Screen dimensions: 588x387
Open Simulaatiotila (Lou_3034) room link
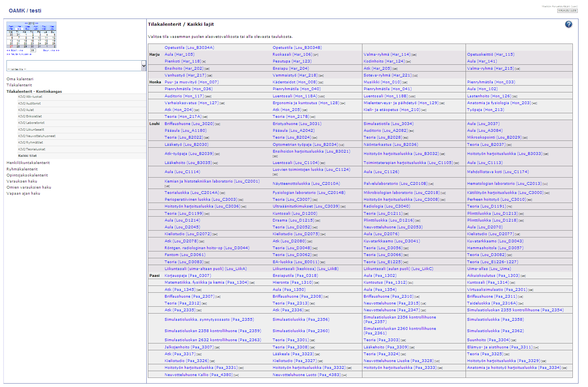click(x=388, y=124)
